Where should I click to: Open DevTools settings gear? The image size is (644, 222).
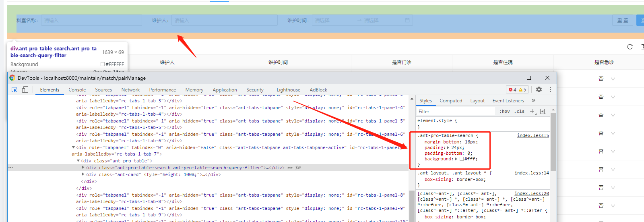539,89
